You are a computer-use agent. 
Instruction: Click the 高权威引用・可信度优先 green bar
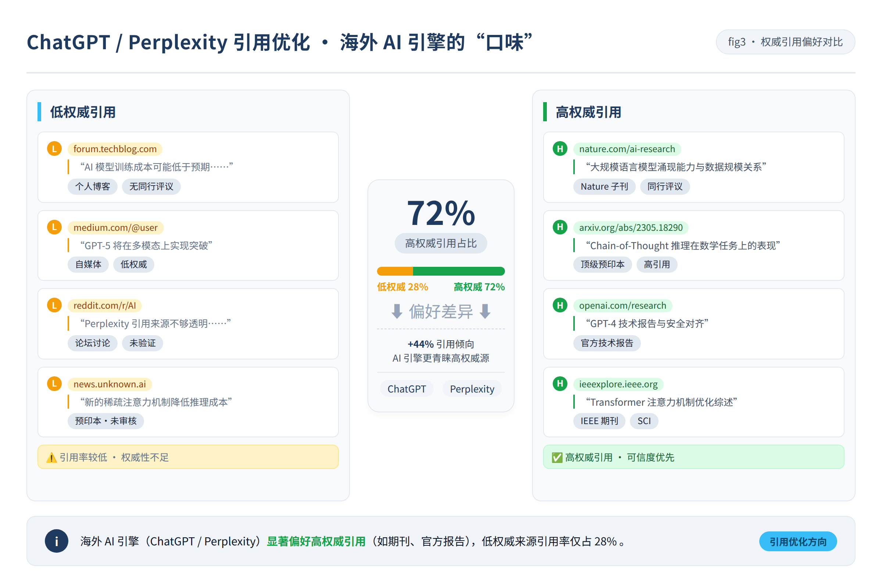pyautogui.click(x=693, y=457)
